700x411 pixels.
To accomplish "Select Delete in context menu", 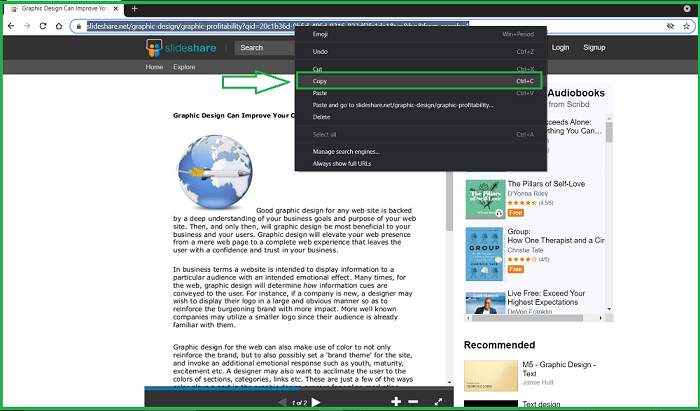I will (421, 117).
